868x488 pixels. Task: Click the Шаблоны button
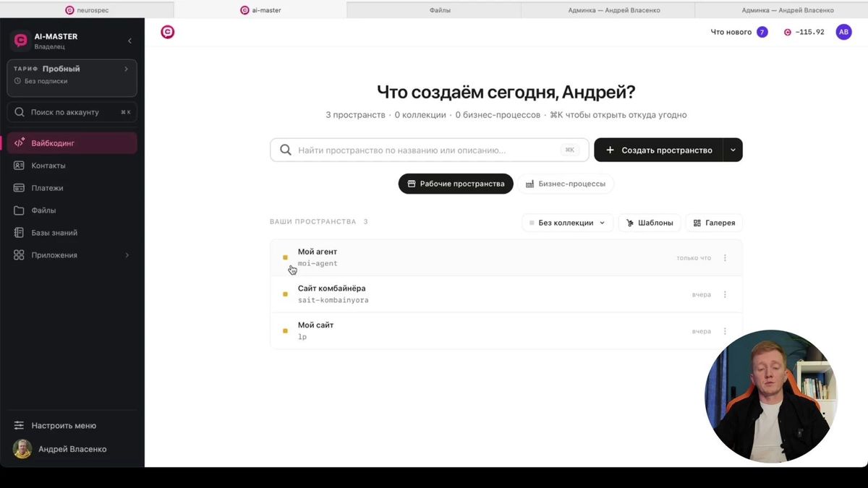coord(649,223)
